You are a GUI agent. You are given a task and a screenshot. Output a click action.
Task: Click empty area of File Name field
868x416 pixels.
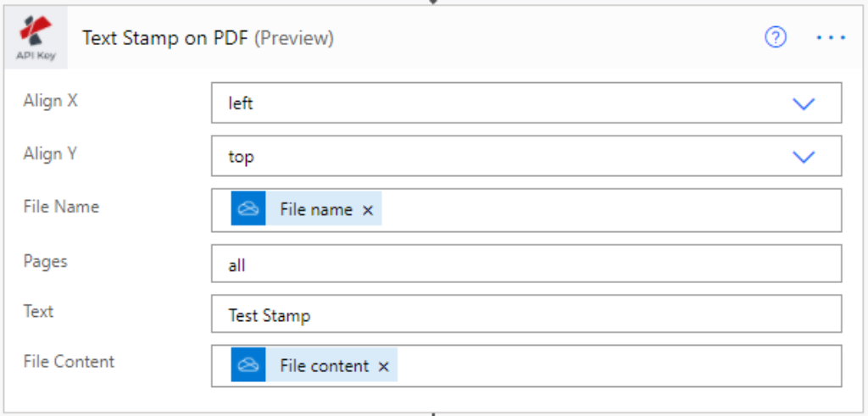click(610, 210)
